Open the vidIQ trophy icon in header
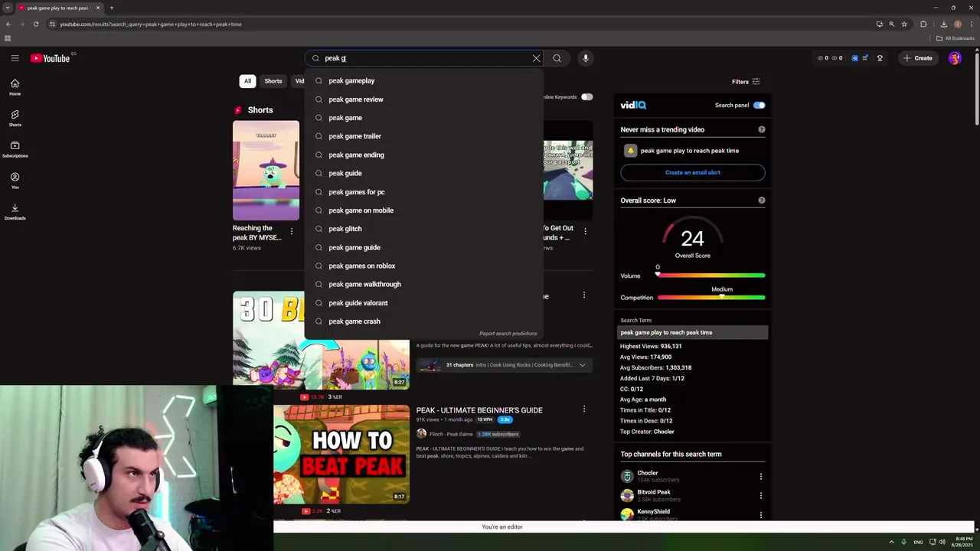980x551 pixels. [x=880, y=58]
